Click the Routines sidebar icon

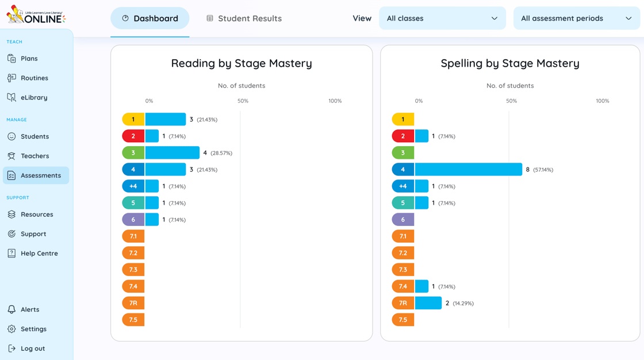pyautogui.click(x=11, y=78)
